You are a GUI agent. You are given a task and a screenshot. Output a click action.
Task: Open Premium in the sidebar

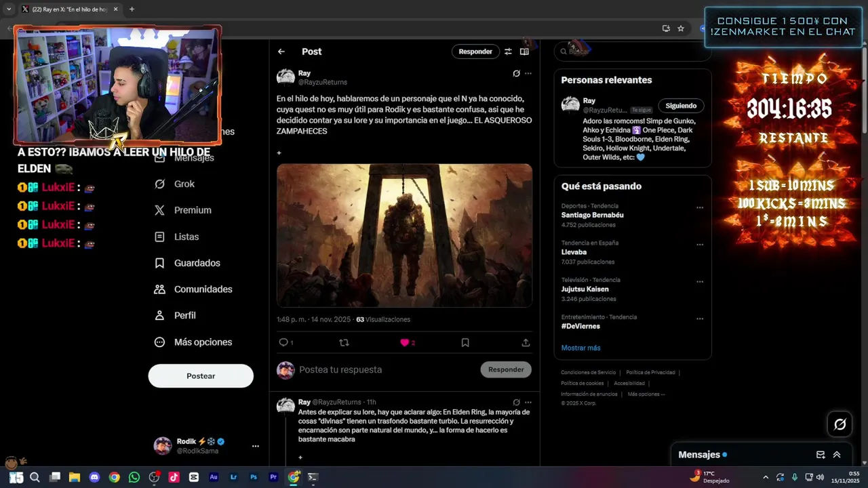[x=183, y=210]
